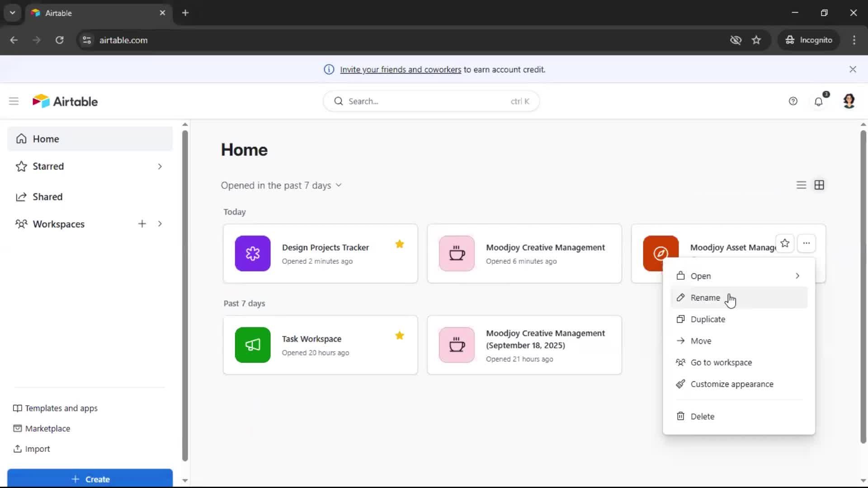Go to Home in sidebar
The image size is (868, 488).
(90, 139)
